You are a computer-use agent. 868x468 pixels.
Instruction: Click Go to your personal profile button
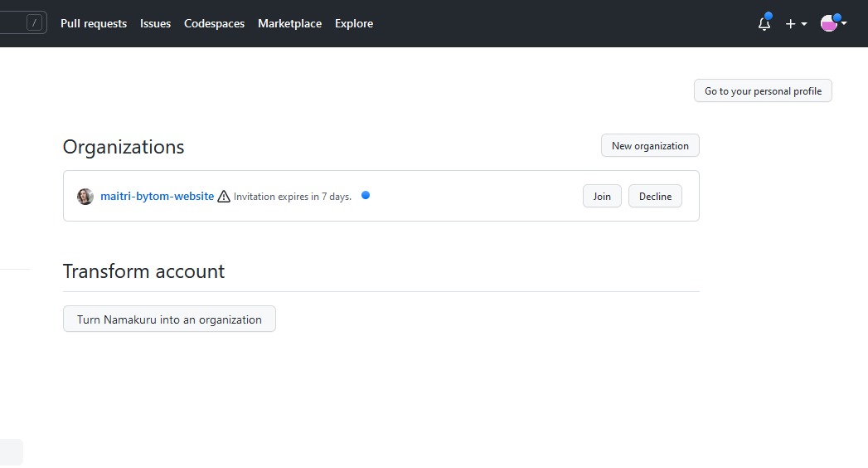(x=763, y=90)
